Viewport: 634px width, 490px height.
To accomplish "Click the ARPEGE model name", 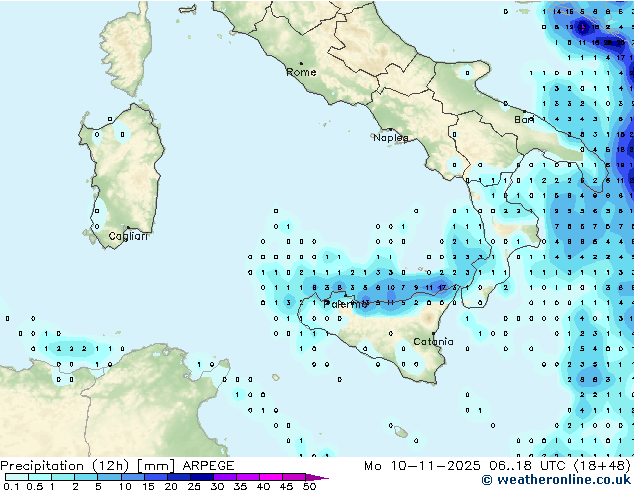I will (208, 466).
